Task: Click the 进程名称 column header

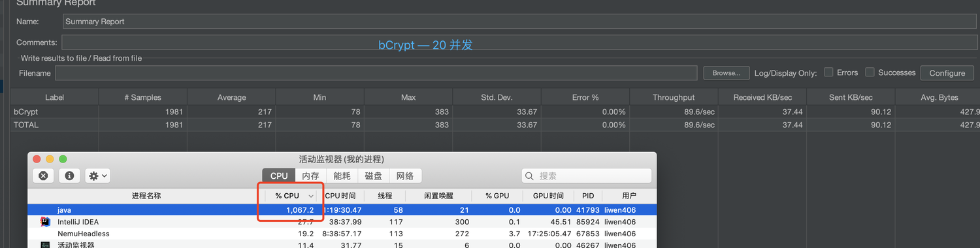Action: coord(146,196)
